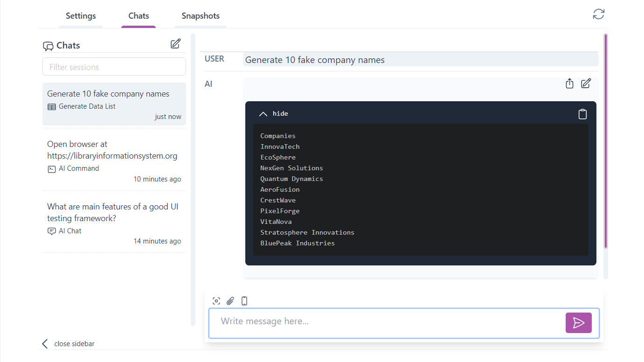644x362 pixels.
Task: Edit the AI response with pencil icon
Action: pyautogui.click(x=586, y=84)
